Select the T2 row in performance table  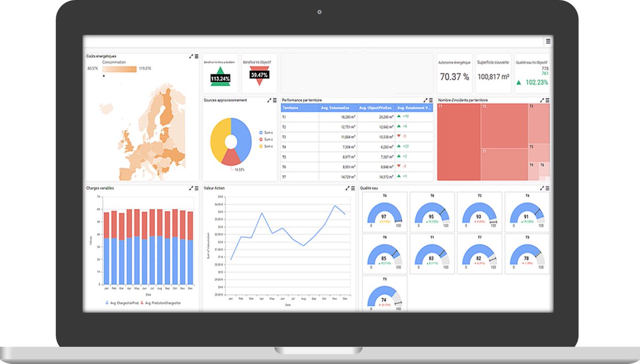pos(357,127)
